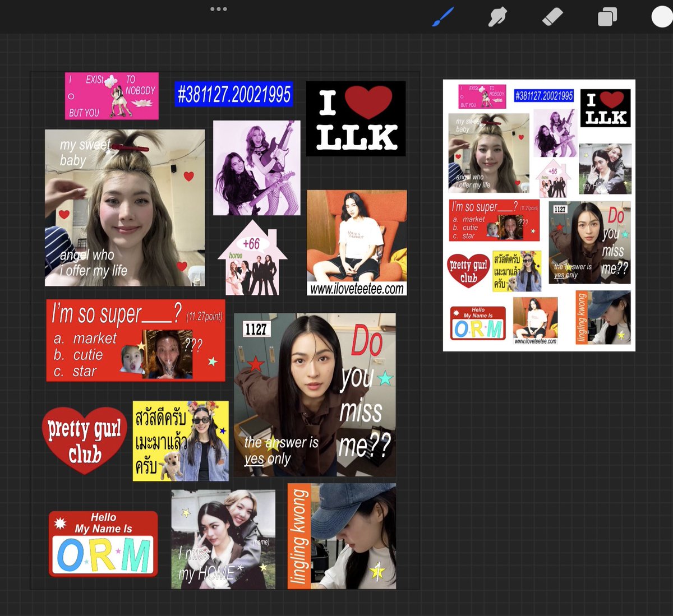The height and width of the screenshot is (616, 673).
Task: Open the Layers panel
Action: 607,17
